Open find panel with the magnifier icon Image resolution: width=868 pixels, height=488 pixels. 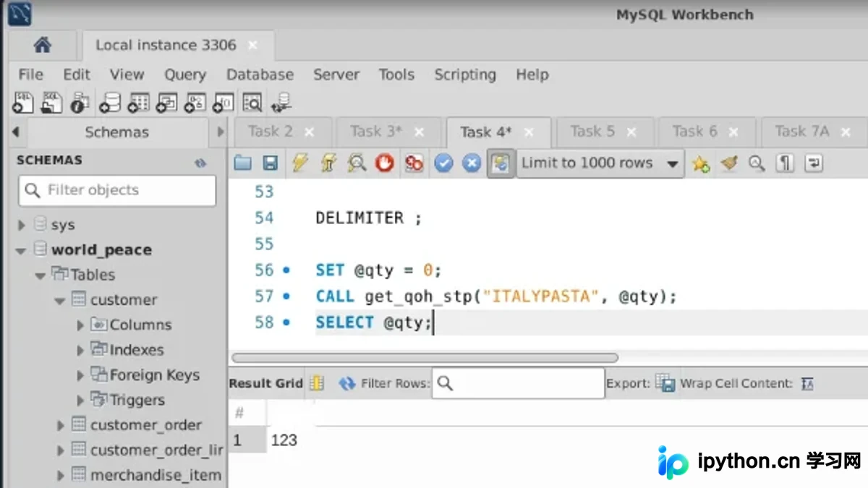pos(757,163)
